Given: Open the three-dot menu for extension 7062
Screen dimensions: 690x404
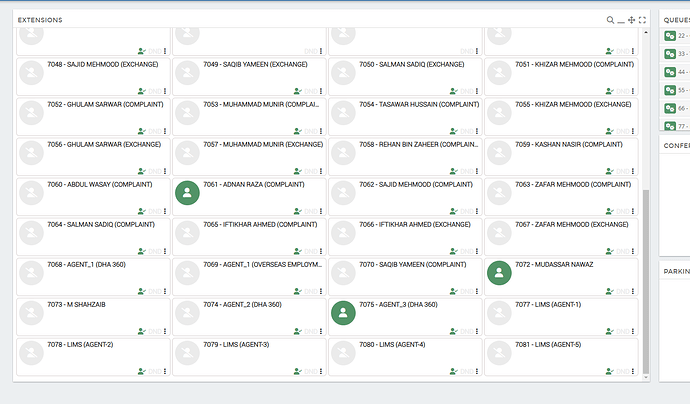Looking at the screenshot, I should [477, 211].
